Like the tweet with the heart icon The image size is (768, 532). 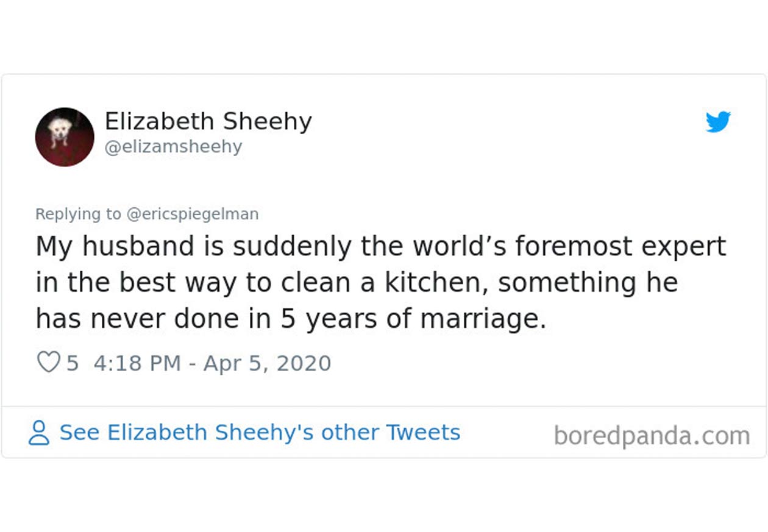pyautogui.click(x=48, y=363)
